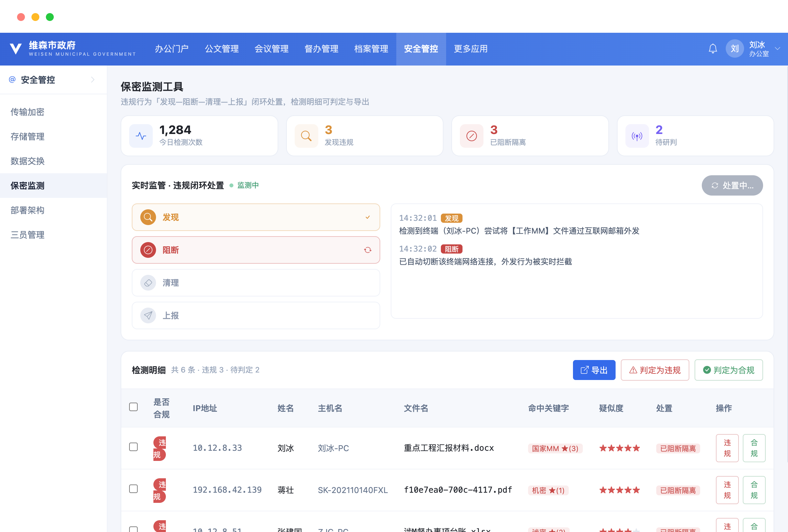The width and height of the screenshot is (788, 532).
Task: Go to 数据交换 in sidebar
Action: [53, 161]
